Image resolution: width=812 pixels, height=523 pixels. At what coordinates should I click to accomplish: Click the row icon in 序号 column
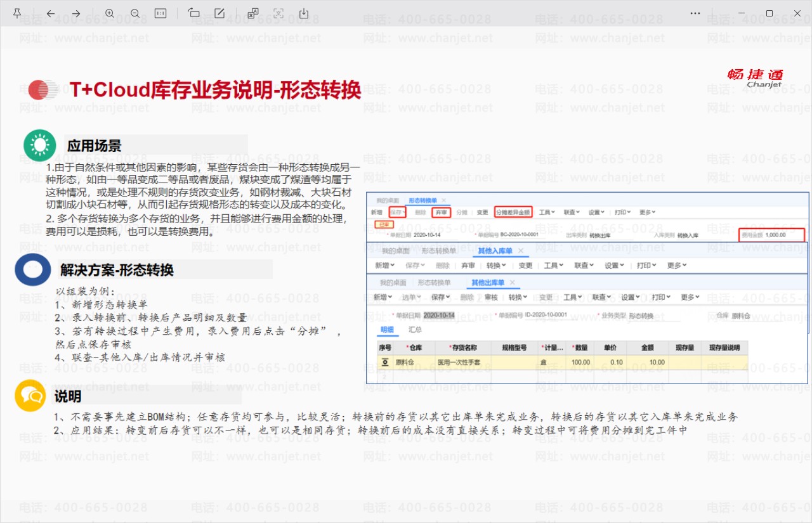pyautogui.click(x=384, y=363)
